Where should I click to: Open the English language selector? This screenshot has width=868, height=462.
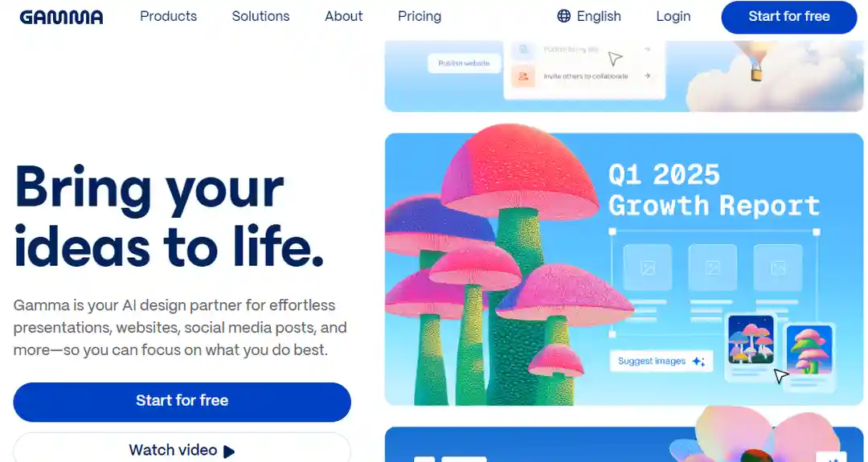(x=589, y=16)
